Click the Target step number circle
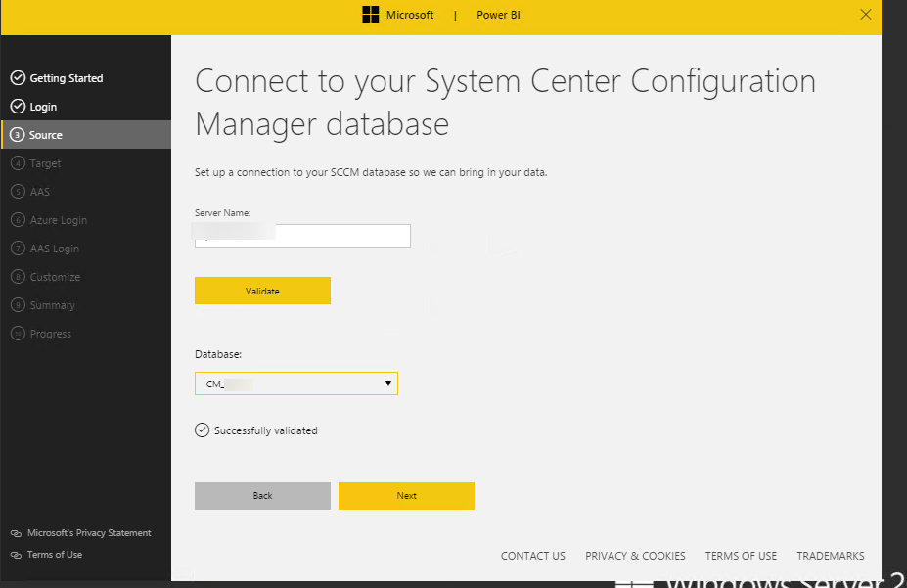Viewport: 907px width, 588px height. pyautogui.click(x=18, y=163)
